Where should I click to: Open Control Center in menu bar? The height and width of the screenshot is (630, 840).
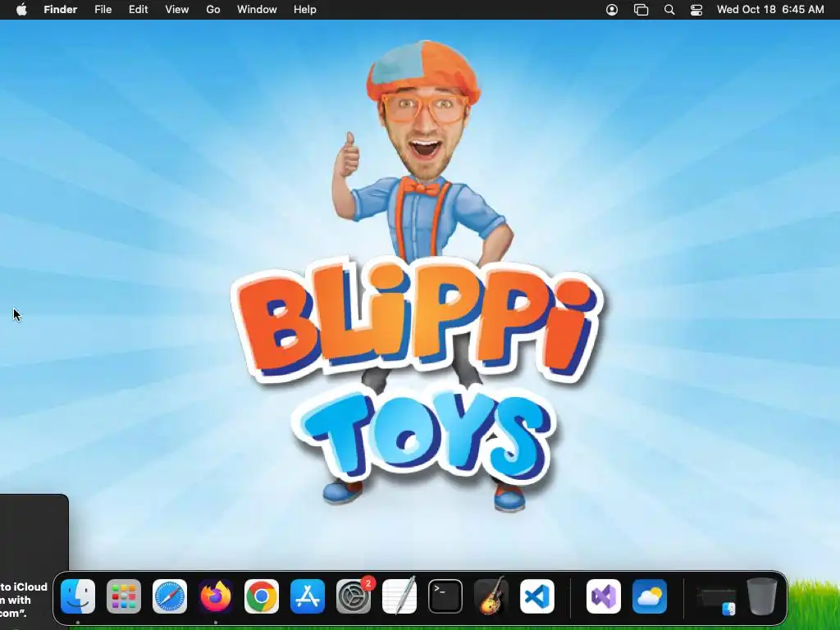[696, 10]
